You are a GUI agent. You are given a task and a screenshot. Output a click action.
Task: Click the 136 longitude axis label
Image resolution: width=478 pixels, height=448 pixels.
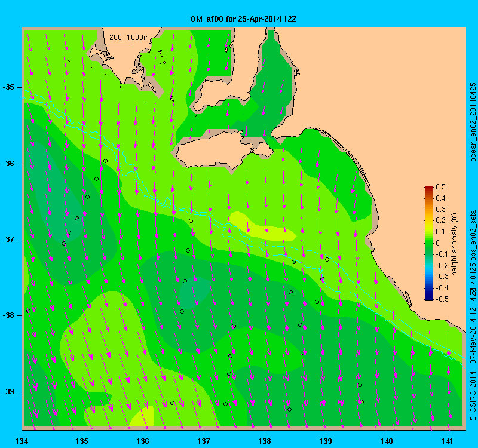click(x=143, y=441)
